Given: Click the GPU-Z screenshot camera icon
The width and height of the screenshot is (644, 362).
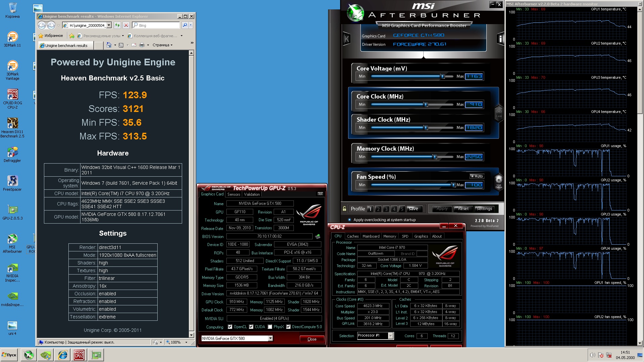Looking at the screenshot, I should 320,194.
